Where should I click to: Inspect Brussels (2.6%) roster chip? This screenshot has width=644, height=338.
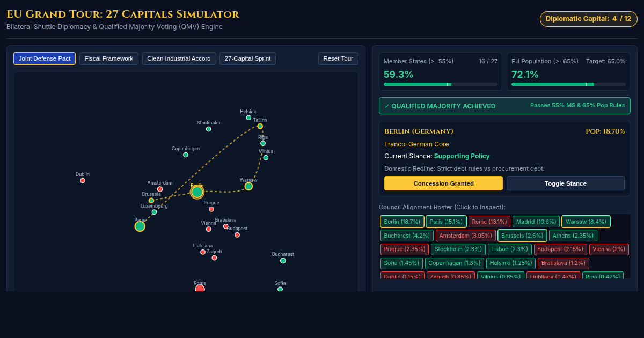(522, 236)
